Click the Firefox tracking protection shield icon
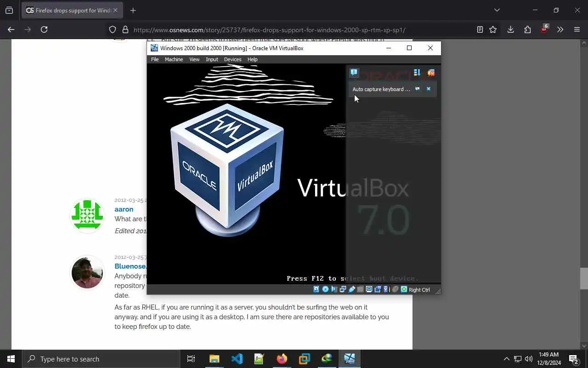Screen dimensions: 588x368 pyautogui.click(x=113, y=29)
